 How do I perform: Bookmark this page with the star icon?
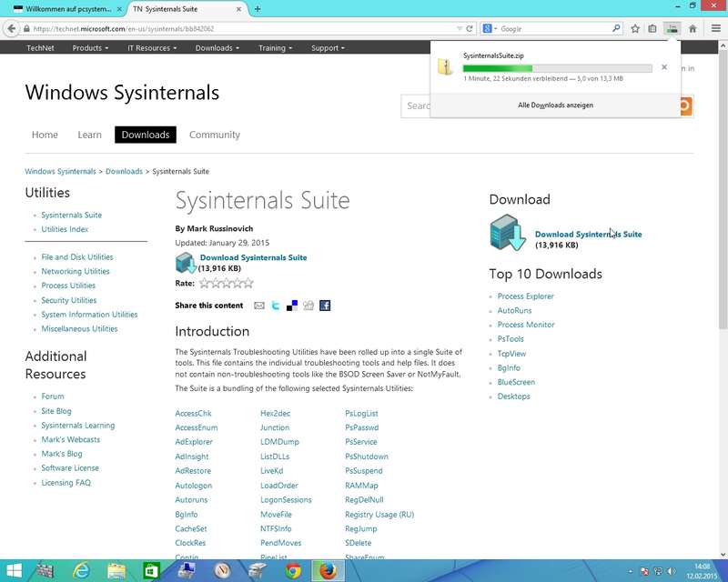pos(635,29)
